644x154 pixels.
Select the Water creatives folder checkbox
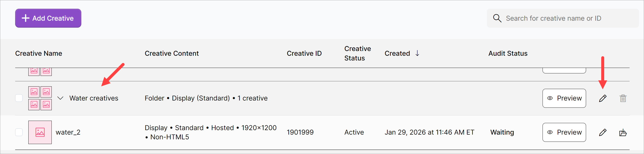(x=19, y=98)
